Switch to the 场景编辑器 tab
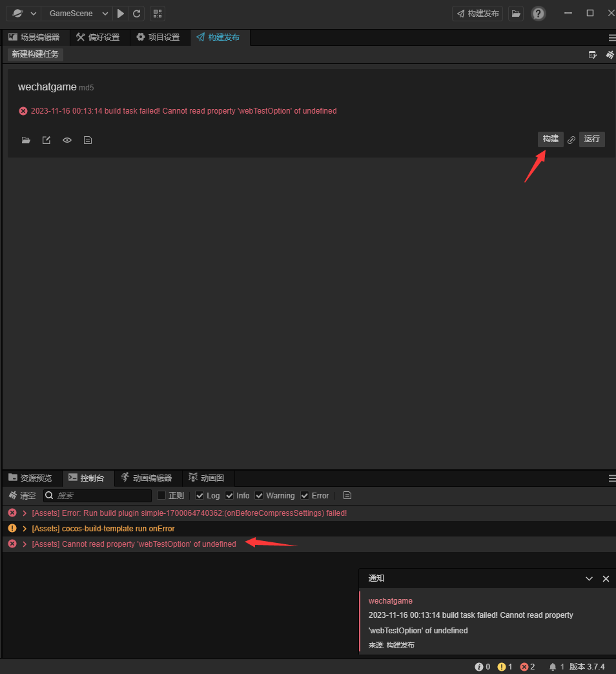The image size is (616, 674). [34, 37]
